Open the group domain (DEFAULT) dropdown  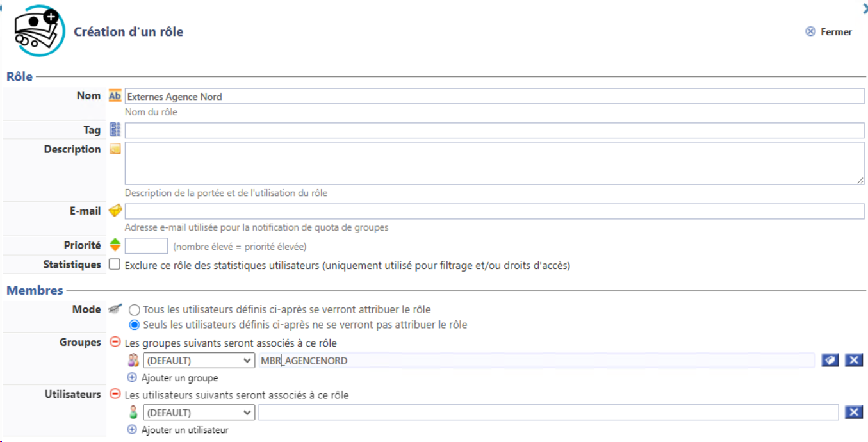(x=199, y=361)
